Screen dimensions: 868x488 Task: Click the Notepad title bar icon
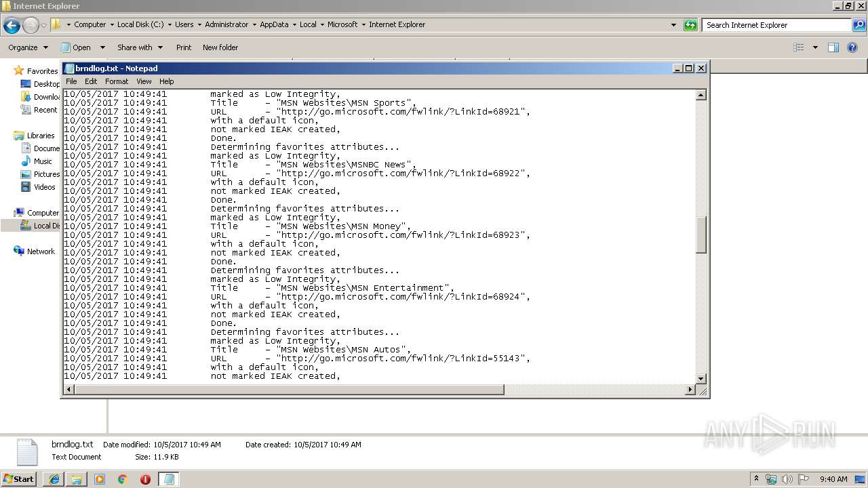pyautogui.click(x=69, y=68)
